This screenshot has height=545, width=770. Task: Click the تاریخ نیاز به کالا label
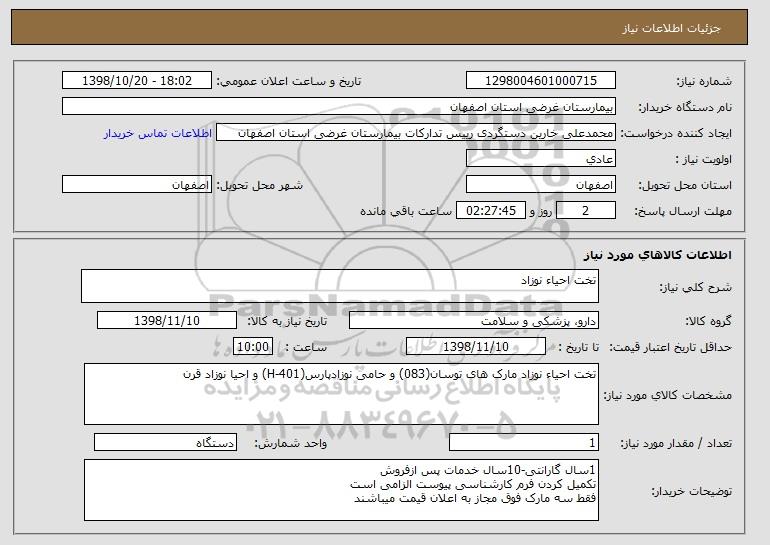click(x=287, y=321)
